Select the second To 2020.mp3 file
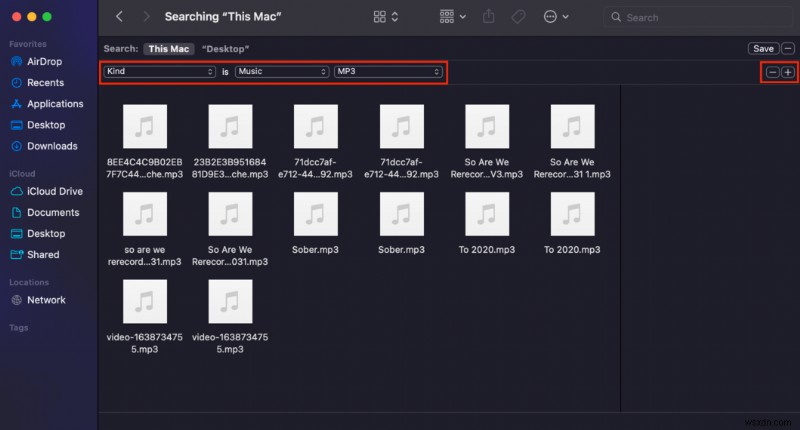Viewport: 800px width, 430px height. click(x=572, y=223)
